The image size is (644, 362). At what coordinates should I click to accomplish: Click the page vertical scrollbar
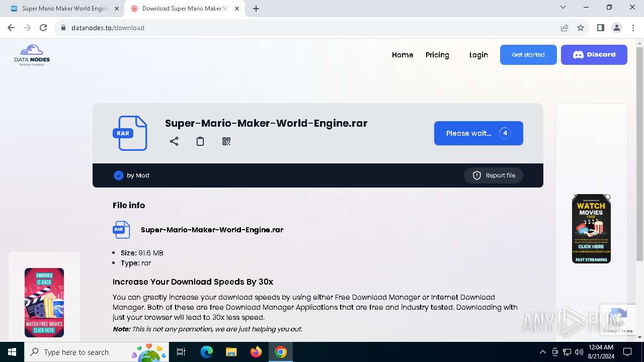[639, 153]
